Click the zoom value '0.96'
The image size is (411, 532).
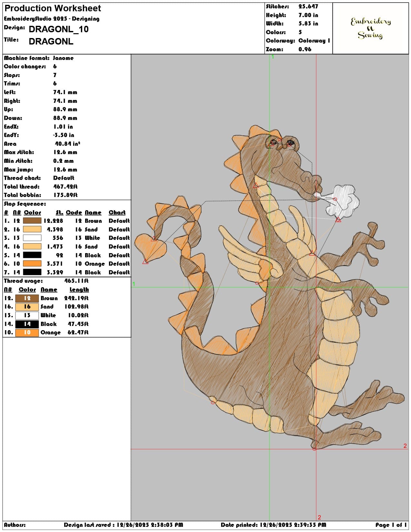tap(305, 49)
